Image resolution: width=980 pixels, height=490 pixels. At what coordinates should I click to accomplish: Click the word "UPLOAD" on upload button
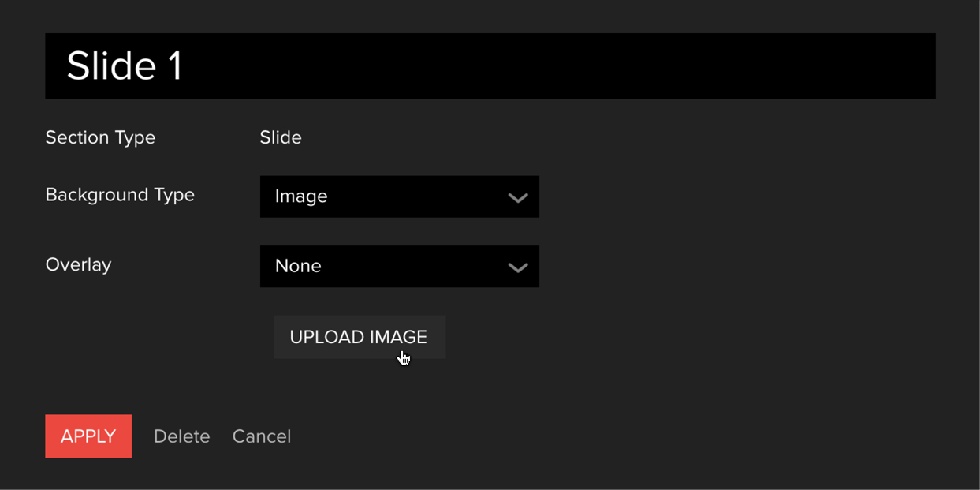(324, 337)
